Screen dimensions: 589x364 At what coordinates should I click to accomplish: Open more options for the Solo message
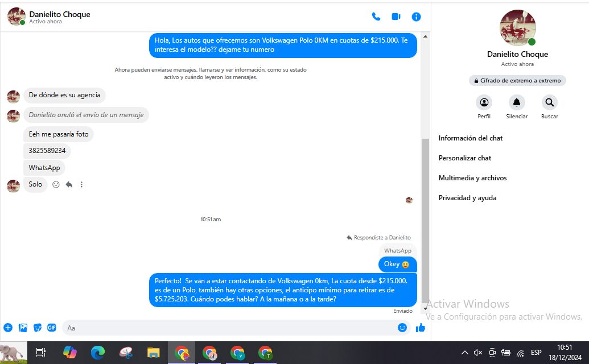click(82, 184)
